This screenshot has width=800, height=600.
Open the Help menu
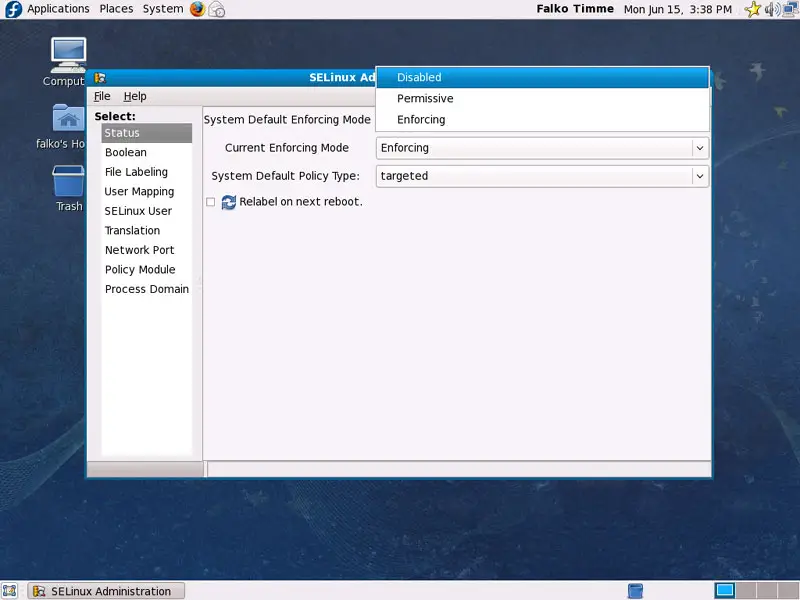[135, 96]
